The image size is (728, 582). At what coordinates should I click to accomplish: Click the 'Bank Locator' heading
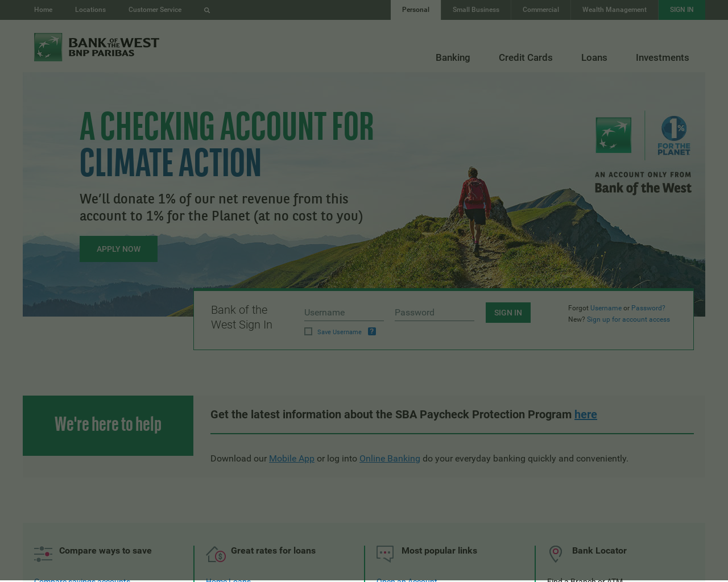599,551
